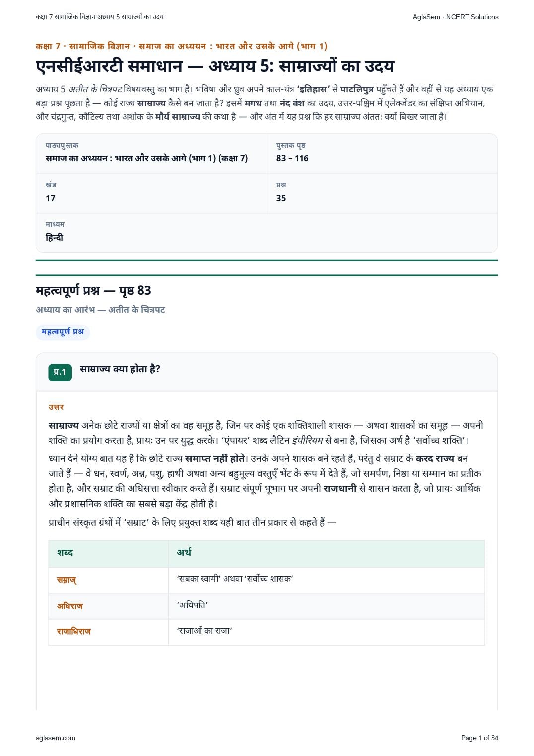
Task: Click the question साम्राज्य क्या होता है?
Action: pos(120,369)
